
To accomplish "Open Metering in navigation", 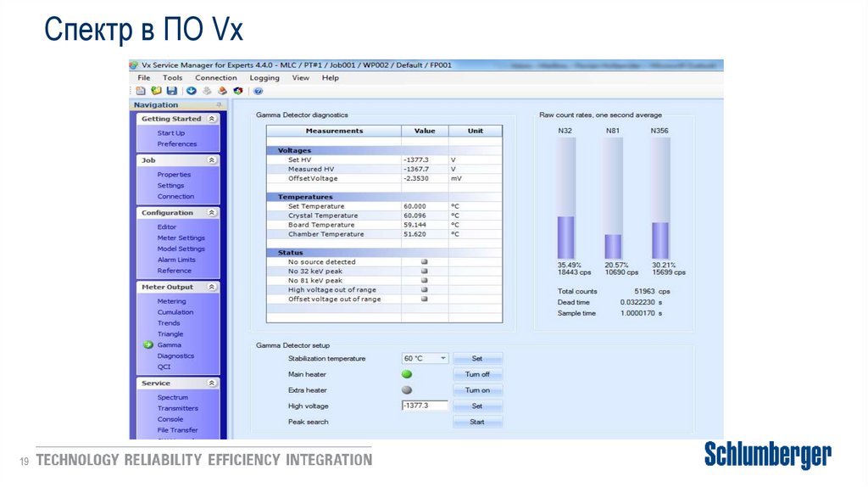I will pos(171,301).
